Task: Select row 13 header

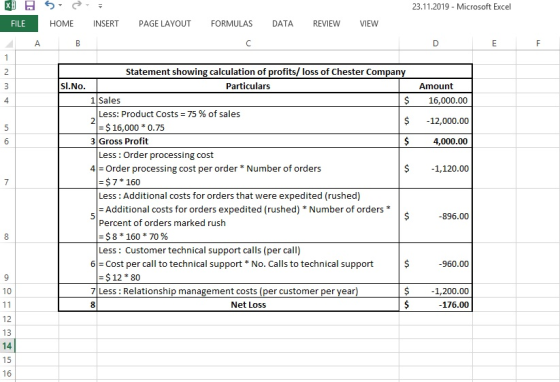Action: click(8, 332)
